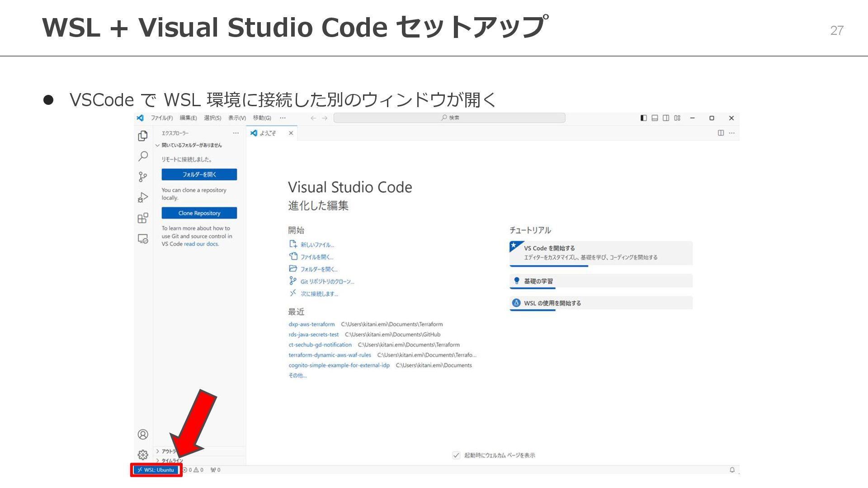The height and width of the screenshot is (488, 868).
Task: Open VS Code を開始する walkthrough
Action: pos(601,253)
